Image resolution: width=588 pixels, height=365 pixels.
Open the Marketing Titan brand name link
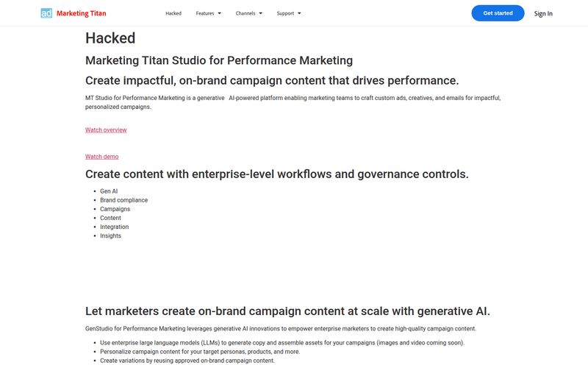click(82, 13)
